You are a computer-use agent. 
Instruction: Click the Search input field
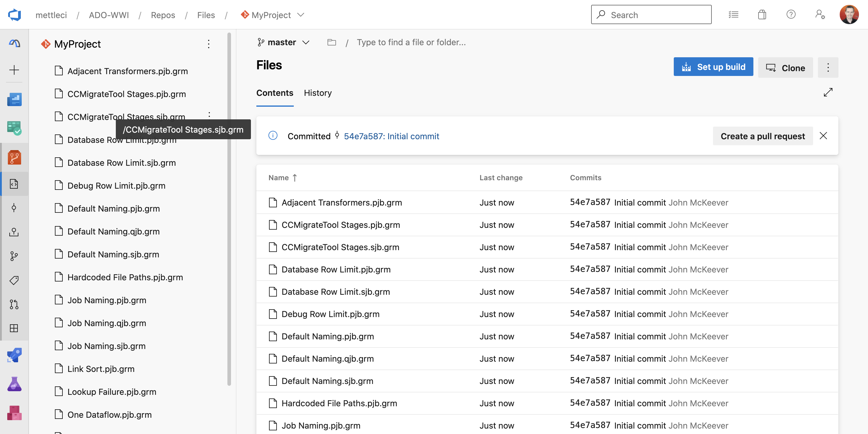click(651, 15)
